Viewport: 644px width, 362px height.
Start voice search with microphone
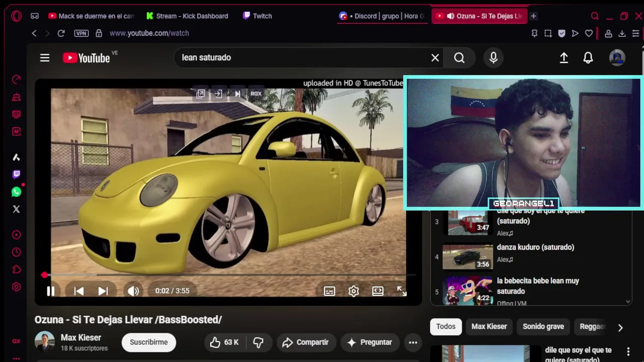pos(494,58)
